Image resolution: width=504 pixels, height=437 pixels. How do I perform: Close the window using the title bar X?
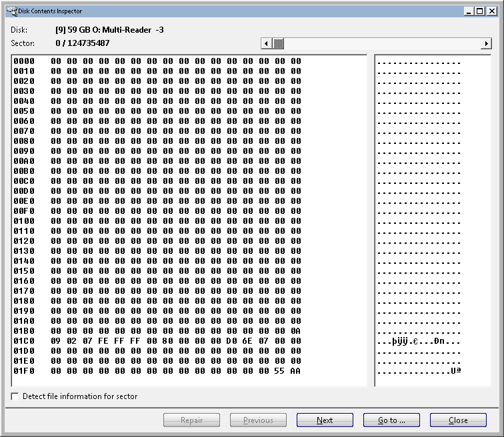491,11
